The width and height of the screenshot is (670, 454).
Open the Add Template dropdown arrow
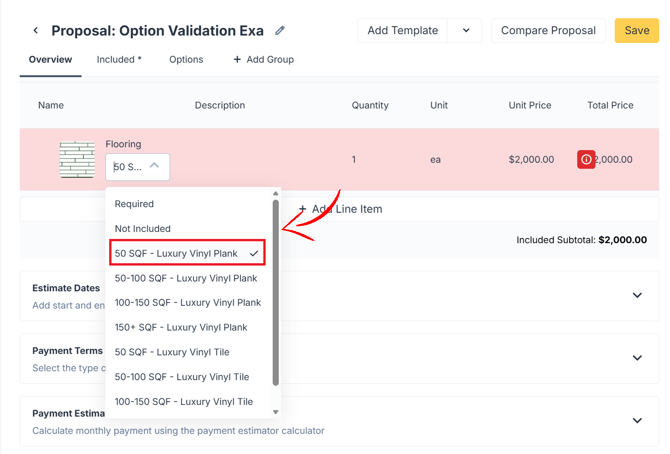tap(466, 30)
